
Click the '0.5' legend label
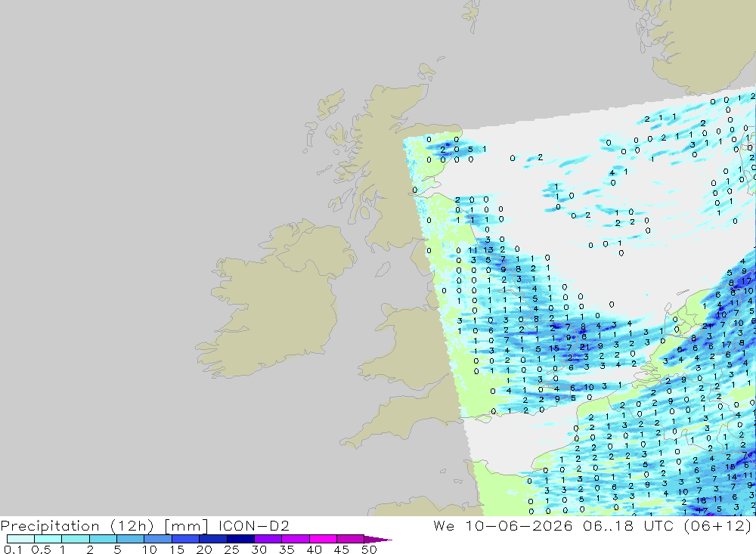point(41,549)
